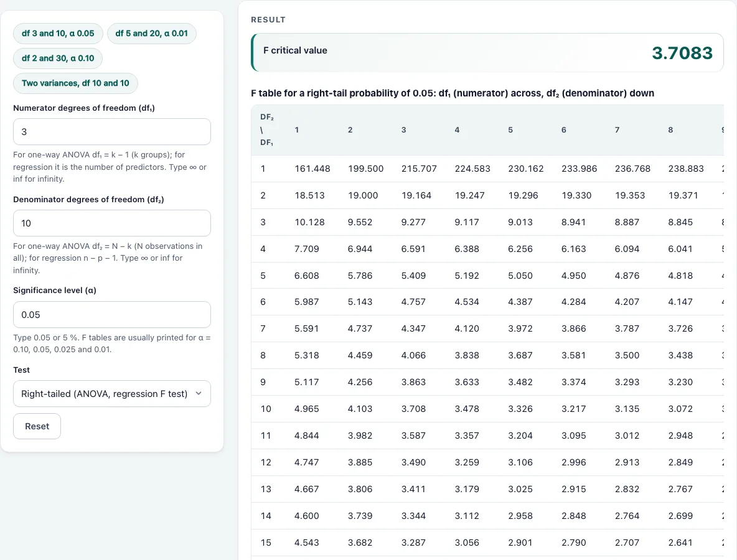Click table cell 3.025
The image size is (737, 560).
520,489
